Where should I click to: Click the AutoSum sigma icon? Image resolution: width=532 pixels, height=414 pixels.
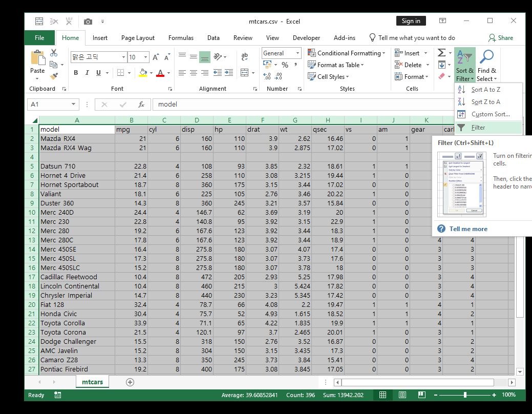(x=441, y=53)
